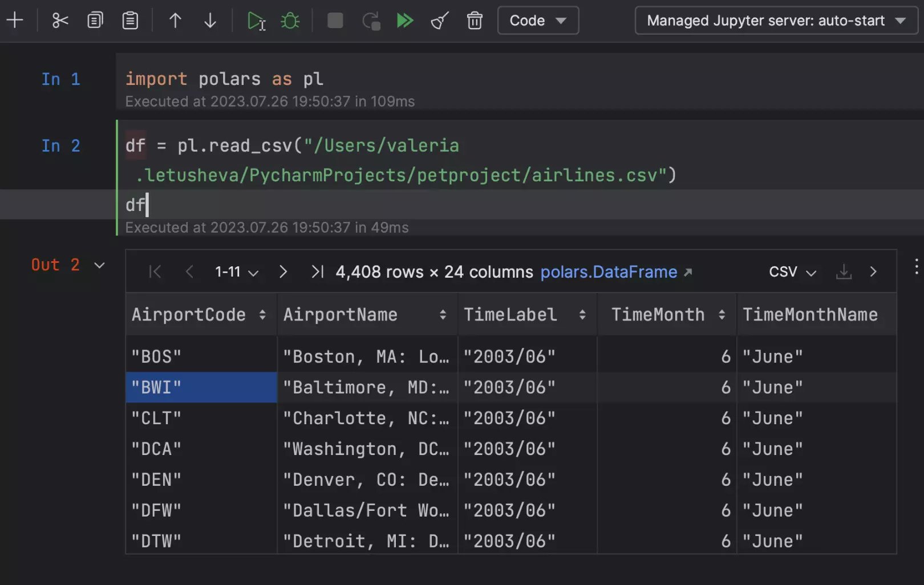Cut the cell using scissors icon

[60, 21]
